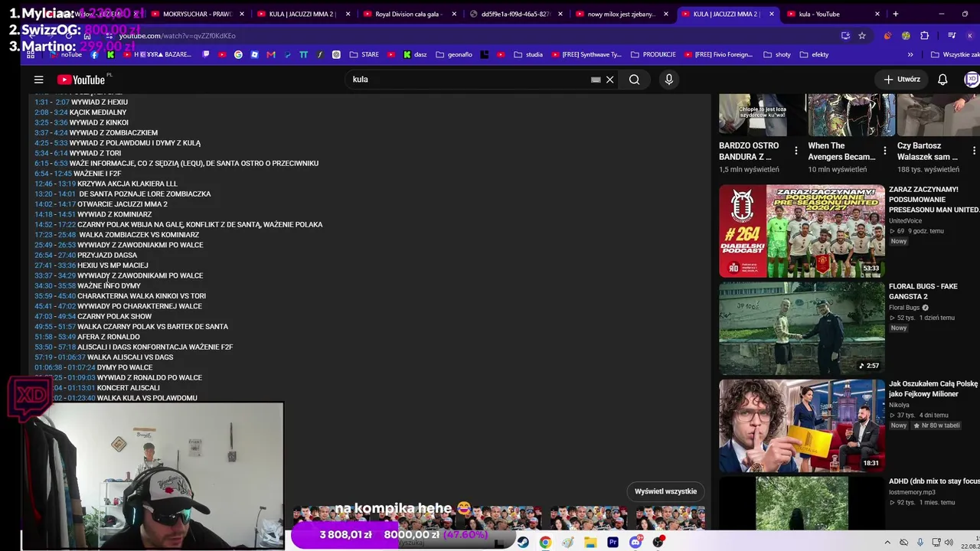Open YouTube notifications bell

[x=942, y=80]
